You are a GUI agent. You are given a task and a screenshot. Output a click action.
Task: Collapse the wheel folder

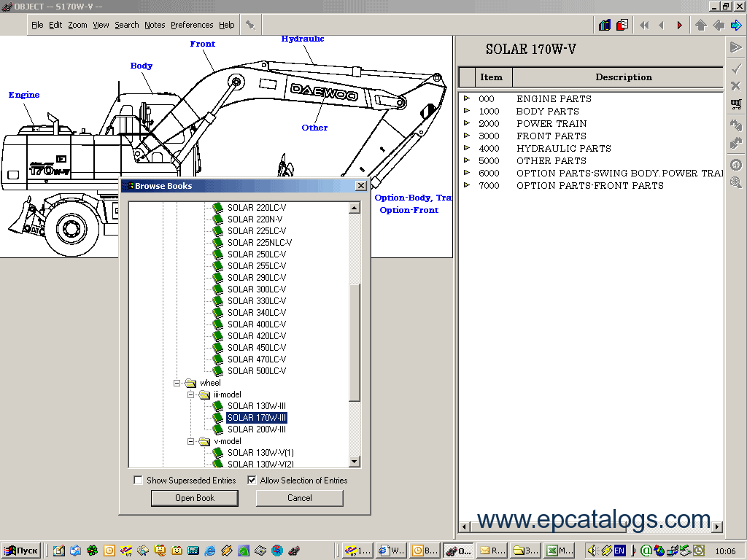click(177, 383)
